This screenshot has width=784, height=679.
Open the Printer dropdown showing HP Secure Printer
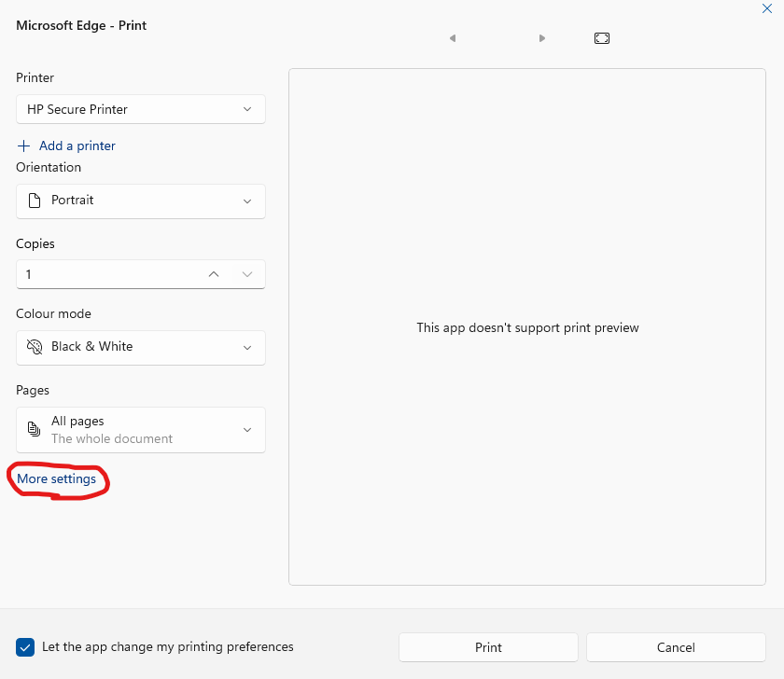[141, 109]
